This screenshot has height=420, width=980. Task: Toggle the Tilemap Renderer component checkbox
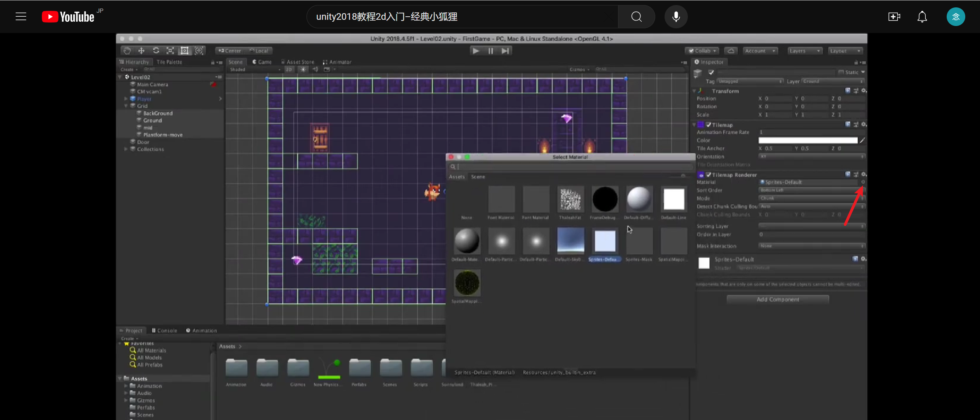click(x=708, y=175)
